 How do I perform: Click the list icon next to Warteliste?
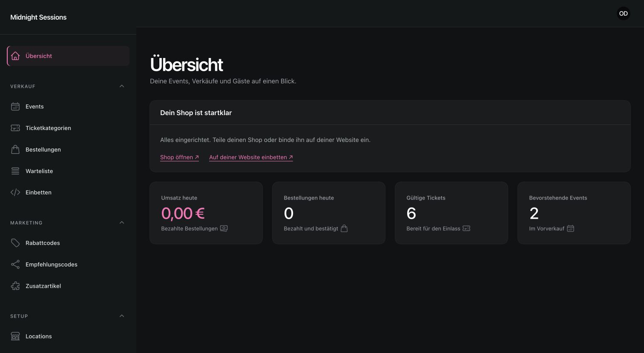point(15,171)
